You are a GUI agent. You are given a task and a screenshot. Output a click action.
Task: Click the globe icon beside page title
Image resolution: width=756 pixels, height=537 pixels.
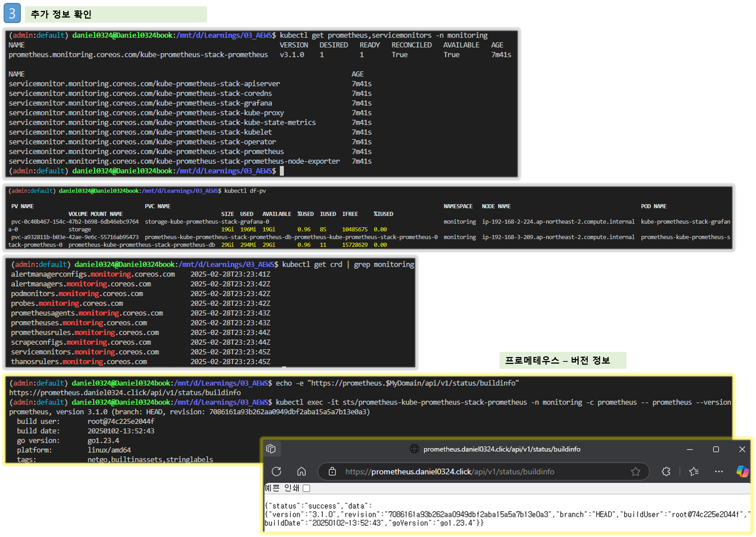[x=414, y=449]
